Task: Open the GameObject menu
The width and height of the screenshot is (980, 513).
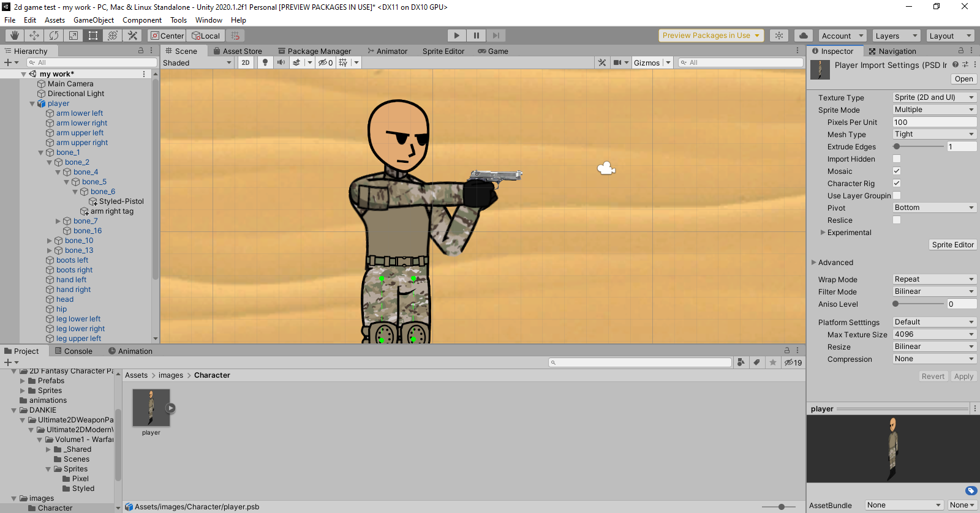Action: (94, 20)
